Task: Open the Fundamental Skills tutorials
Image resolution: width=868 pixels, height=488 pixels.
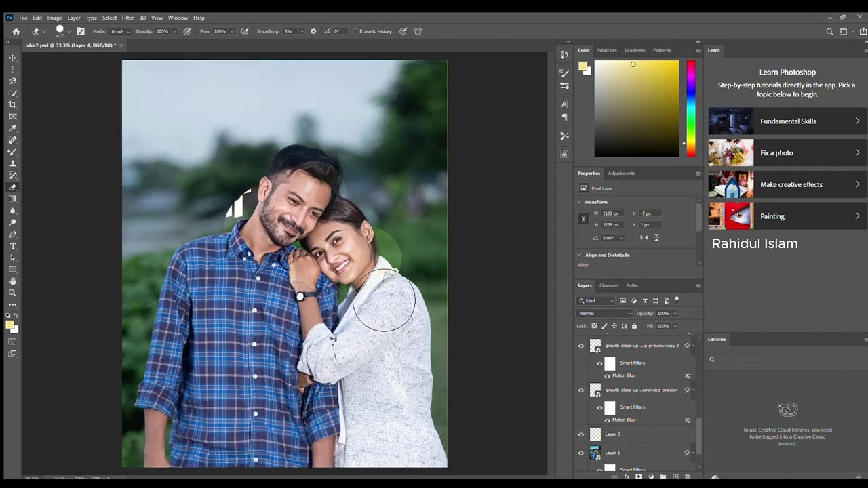Action: coord(787,121)
